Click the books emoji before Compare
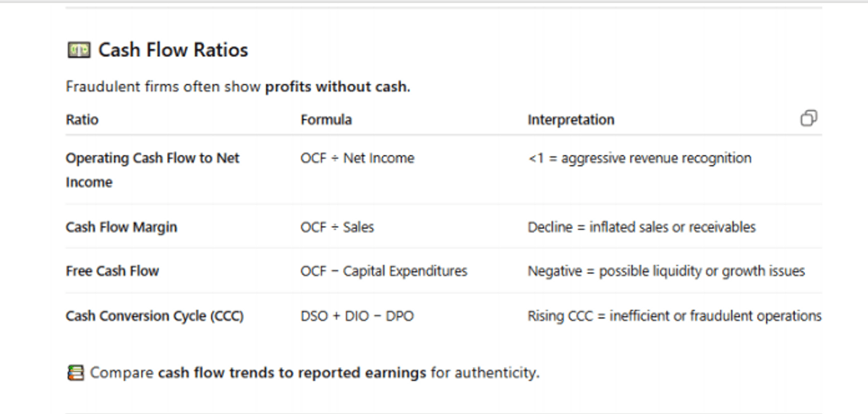Screen dimensions: 868x414 coord(75,373)
